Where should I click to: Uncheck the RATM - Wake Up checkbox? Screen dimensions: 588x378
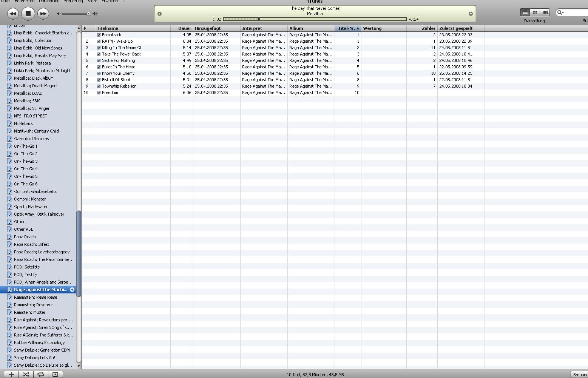click(x=99, y=41)
